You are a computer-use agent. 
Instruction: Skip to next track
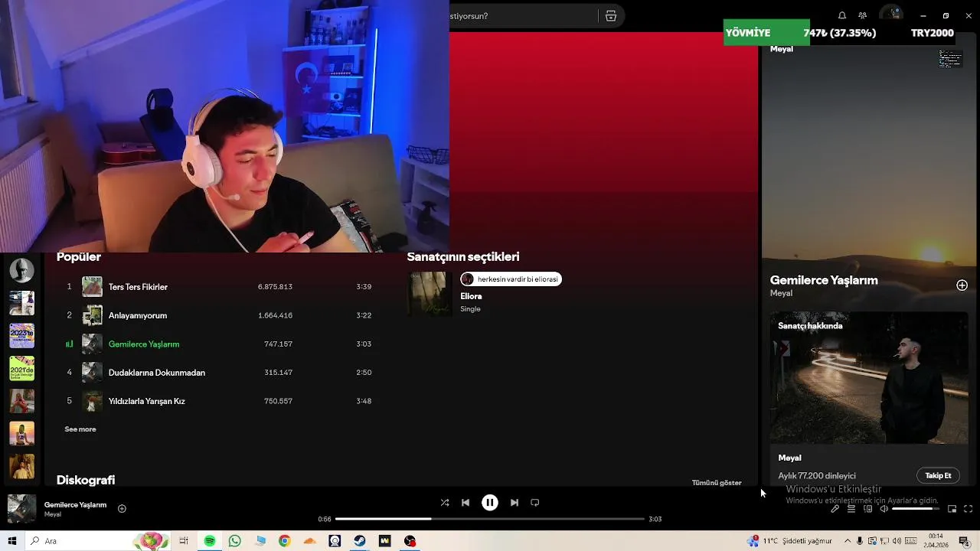click(514, 503)
